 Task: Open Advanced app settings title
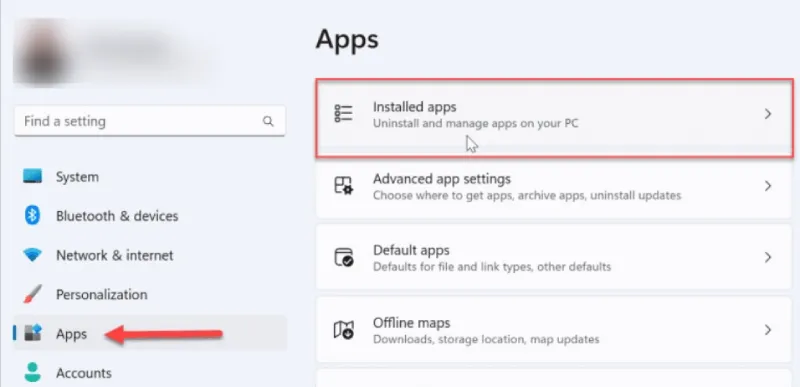pyautogui.click(x=442, y=179)
